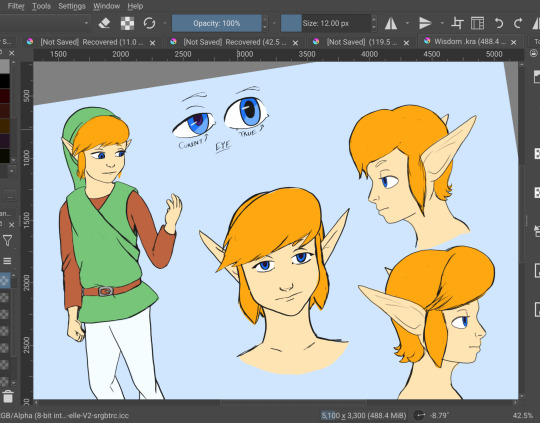Pick the black palette swatch

point(5,81)
